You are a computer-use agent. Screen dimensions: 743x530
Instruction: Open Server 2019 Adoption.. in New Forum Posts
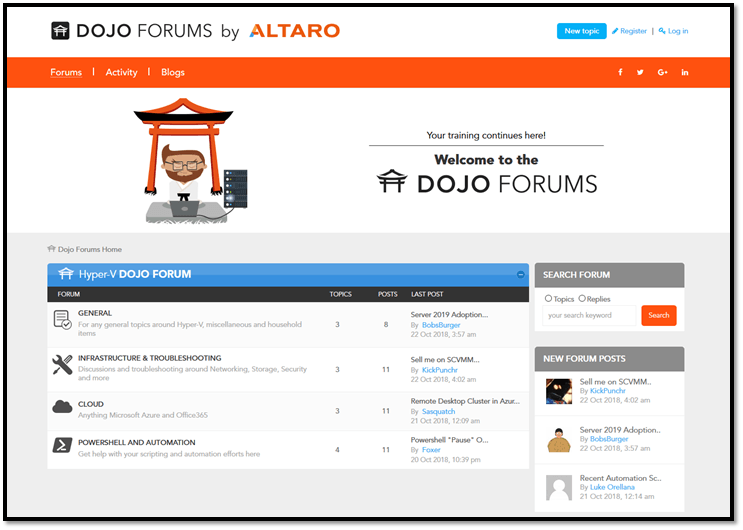[619, 430]
